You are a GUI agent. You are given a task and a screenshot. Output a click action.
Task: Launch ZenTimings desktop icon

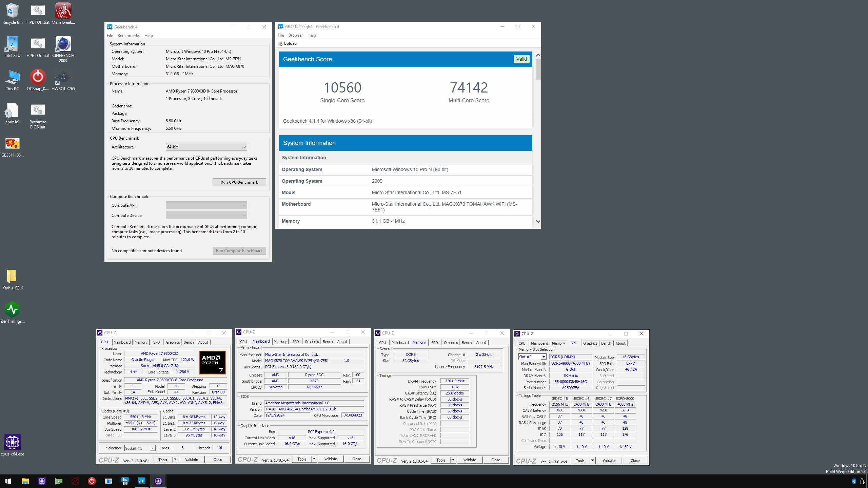tap(12, 312)
